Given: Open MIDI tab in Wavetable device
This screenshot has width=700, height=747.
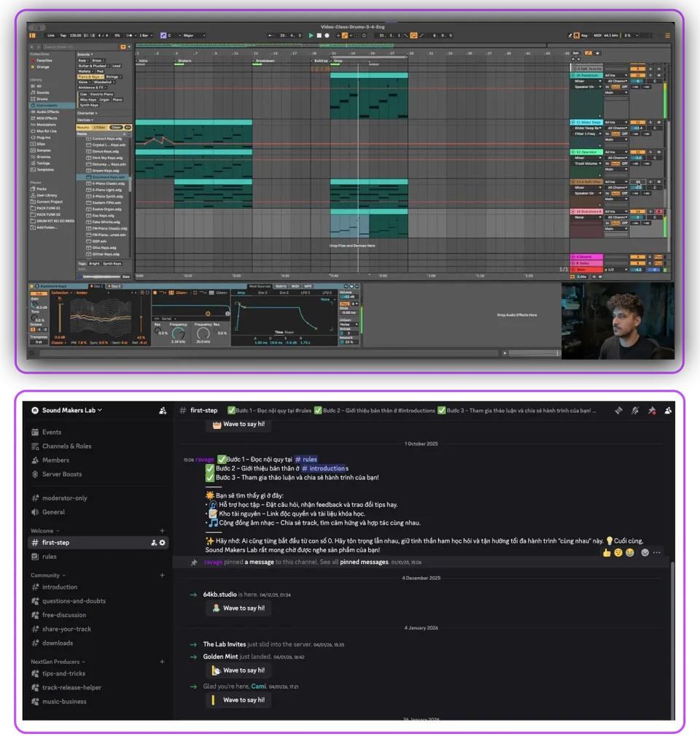Looking at the screenshot, I should click(295, 286).
